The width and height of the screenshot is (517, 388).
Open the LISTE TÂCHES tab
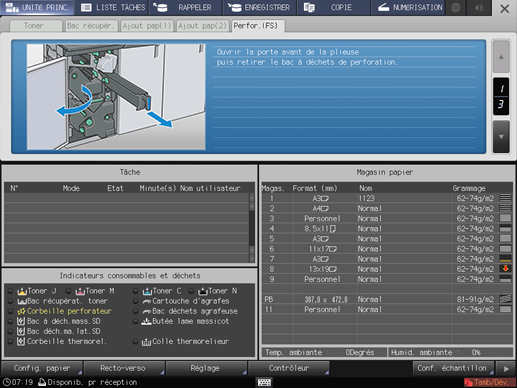pos(113,7)
